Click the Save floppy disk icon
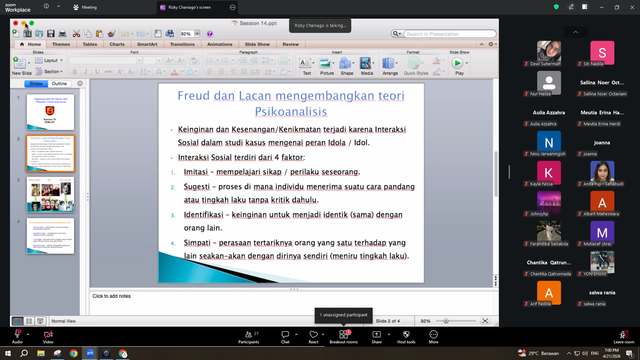The width and height of the screenshot is (640, 360). pyautogui.click(x=51, y=34)
